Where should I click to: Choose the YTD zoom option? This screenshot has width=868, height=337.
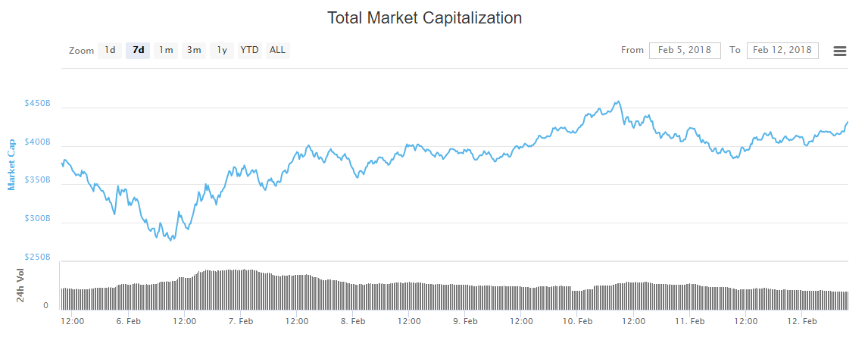[x=249, y=51]
